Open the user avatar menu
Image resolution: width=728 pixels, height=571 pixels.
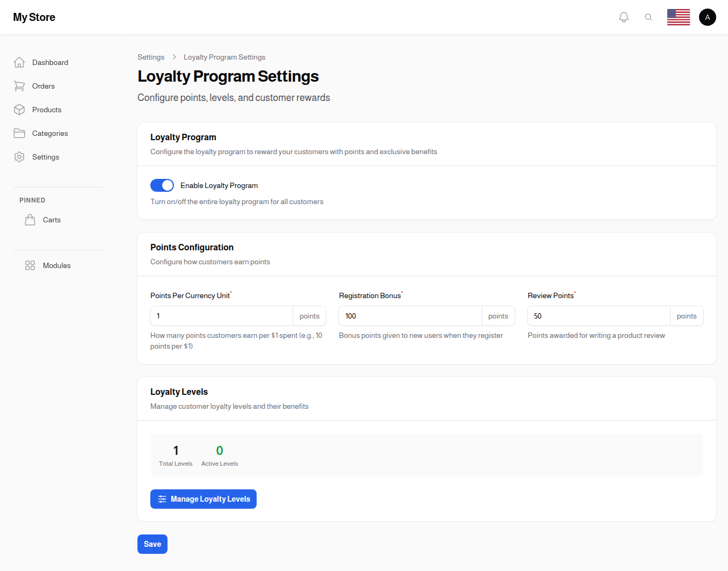(x=707, y=17)
